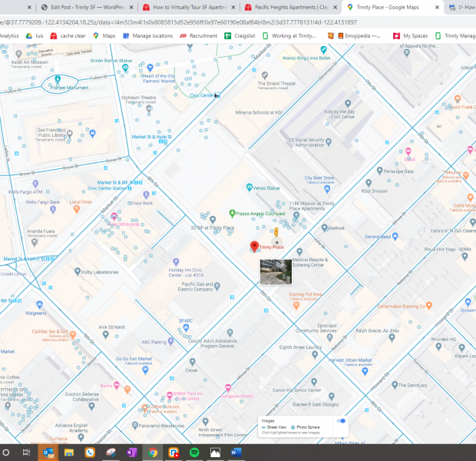This screenshot has width=476, height=461.
Task: Click the Cadillac Bar & Grill pin
Action: 73,335
